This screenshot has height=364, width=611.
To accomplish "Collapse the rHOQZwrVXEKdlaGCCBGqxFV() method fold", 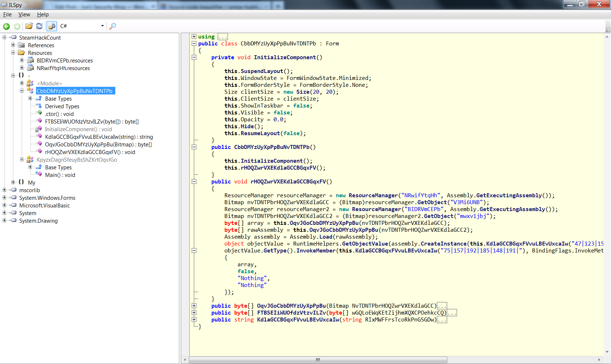I will tap(194, 181).
